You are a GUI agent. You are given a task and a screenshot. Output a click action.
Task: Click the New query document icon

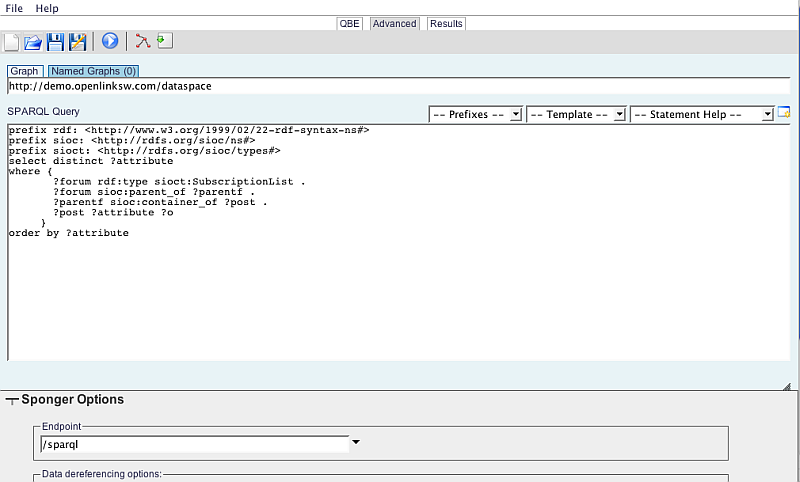pos(11,42)
